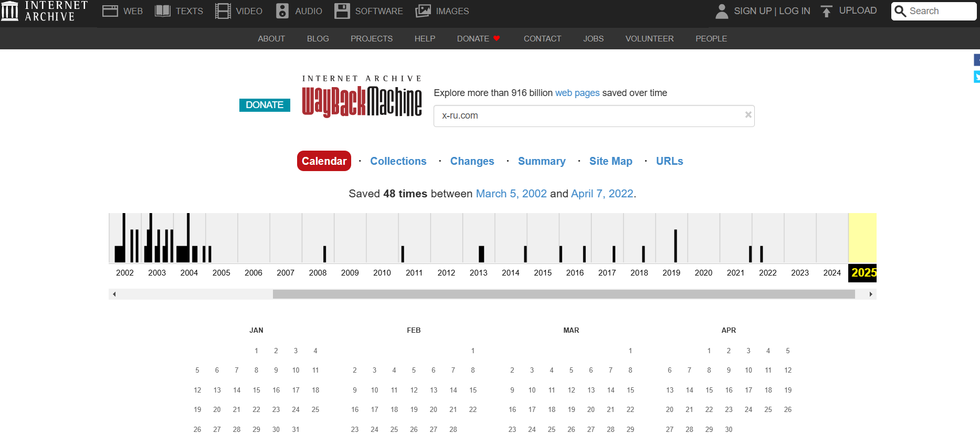Screen dimensions: 980x444
Task: Click the Internet Archive logo icon
Action: click(x=9, y=11)
